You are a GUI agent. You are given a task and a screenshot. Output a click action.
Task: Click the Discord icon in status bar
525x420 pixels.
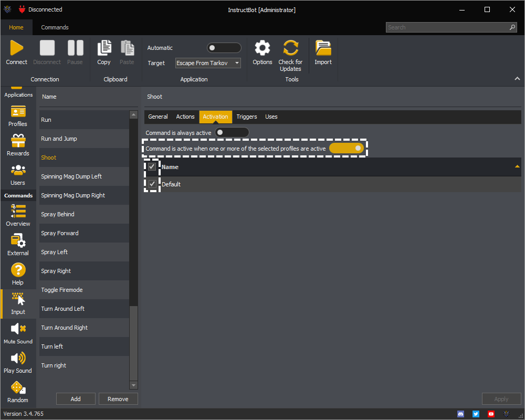click(x=461, y=414)
